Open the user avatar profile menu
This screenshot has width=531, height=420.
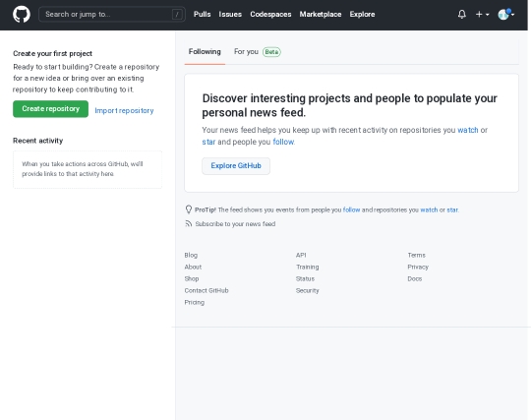[x=506, y=14]
